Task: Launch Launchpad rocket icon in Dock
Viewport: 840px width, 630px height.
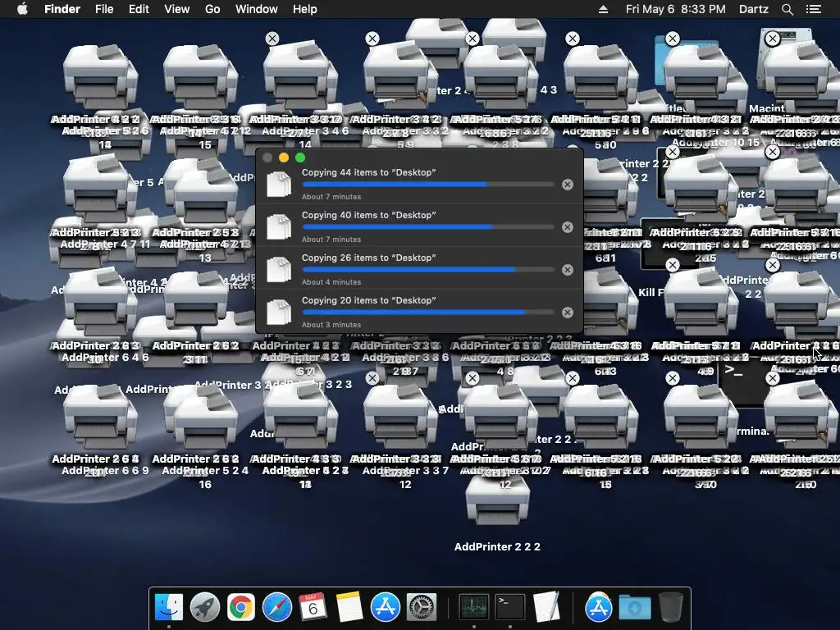Action: tap(204, 607)
